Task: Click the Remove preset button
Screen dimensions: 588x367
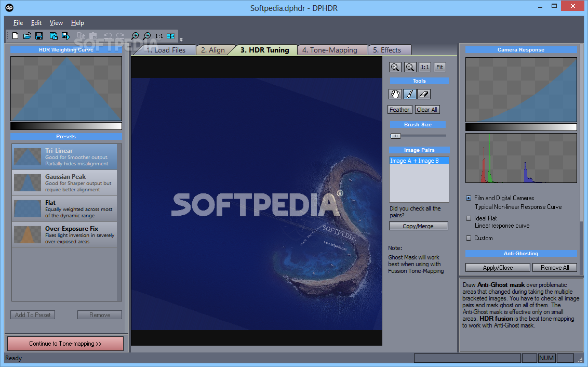Action: [x=100, y=315]
